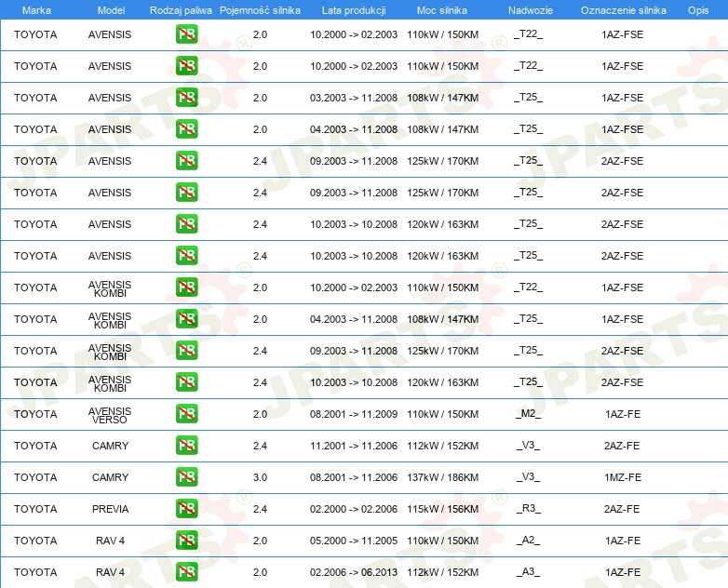Click the petrol fuel icon for AVENSIS VERSO

pyautogui.click(x=186, y=413)
